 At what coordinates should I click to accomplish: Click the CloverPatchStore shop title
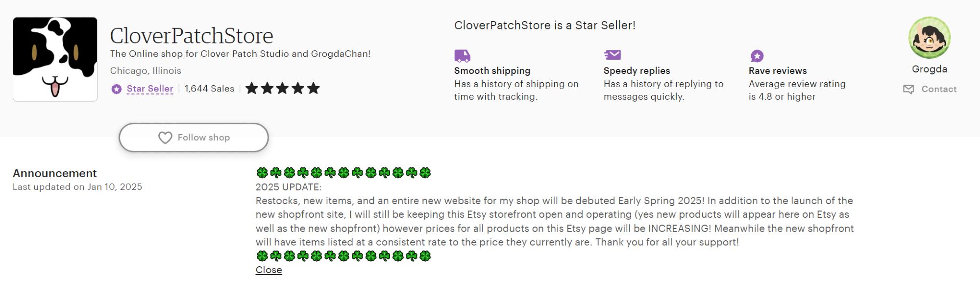click(x=192, y=35)
